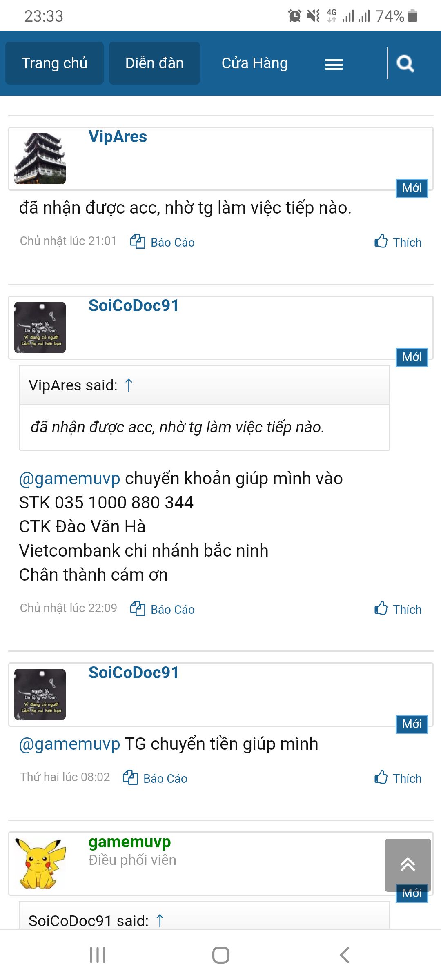The width and height of the screenshot is (441, 980).
Task: Open VipAres username profile link
Action: [118, 136]
